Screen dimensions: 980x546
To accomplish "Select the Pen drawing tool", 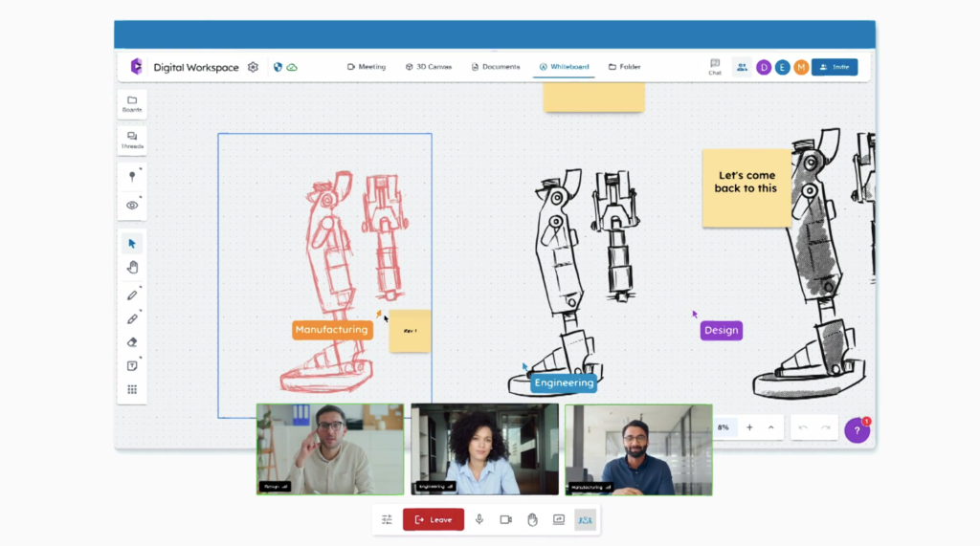I will 132,295.
